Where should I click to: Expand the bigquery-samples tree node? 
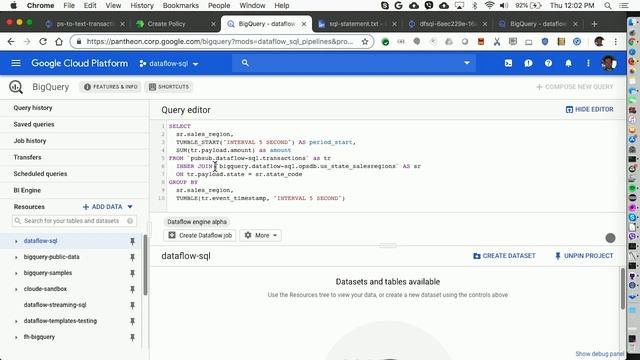click(16, 273)
